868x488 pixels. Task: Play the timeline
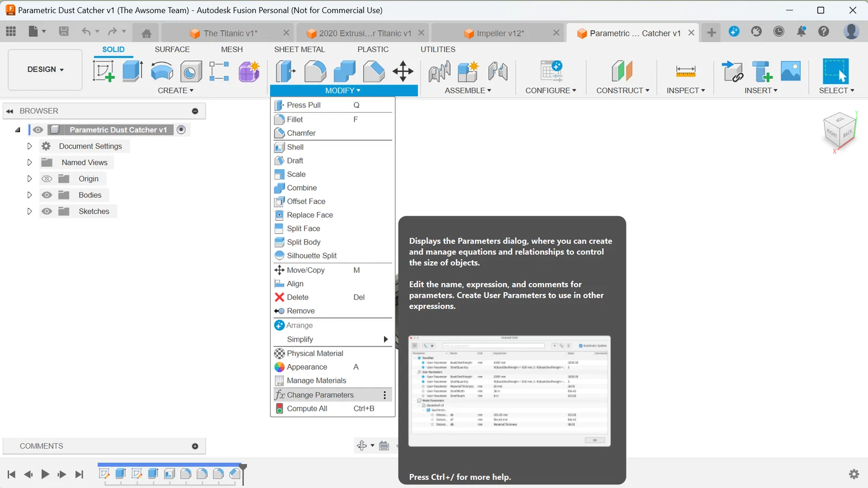click(45, 474)
